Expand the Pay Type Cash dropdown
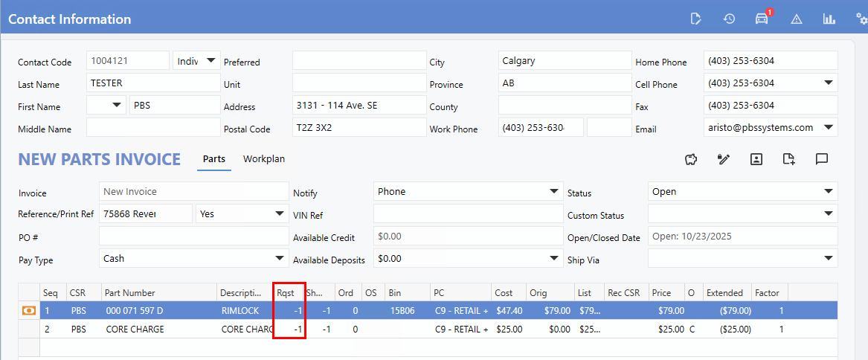Viewport: 868px width, 360px height. (280, 258)
